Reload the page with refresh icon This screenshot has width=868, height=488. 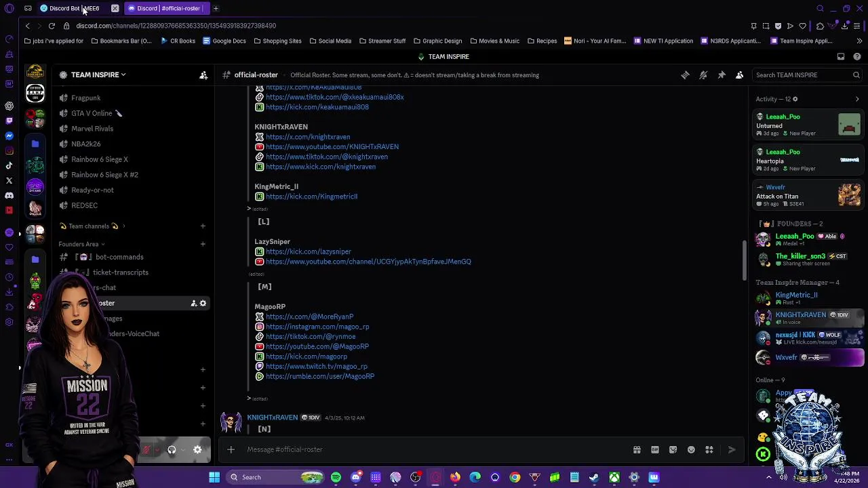(x=52, y=26)
